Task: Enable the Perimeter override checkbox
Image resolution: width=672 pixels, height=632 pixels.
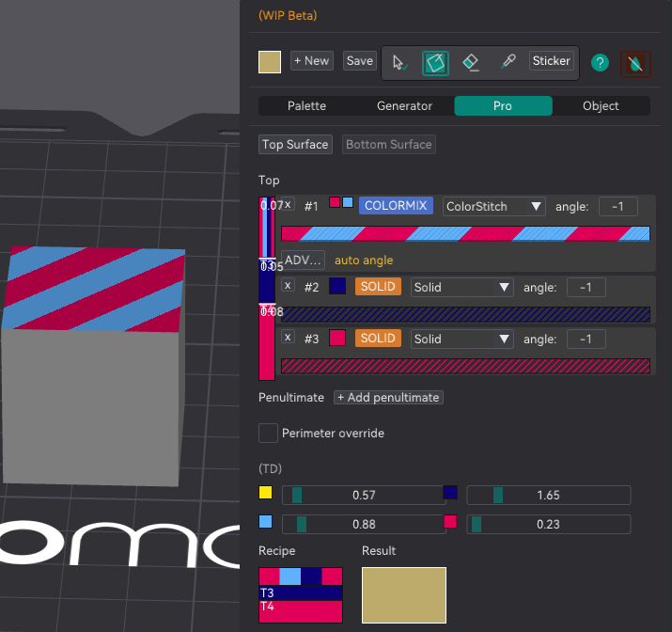Action: [x=268, y=433]
